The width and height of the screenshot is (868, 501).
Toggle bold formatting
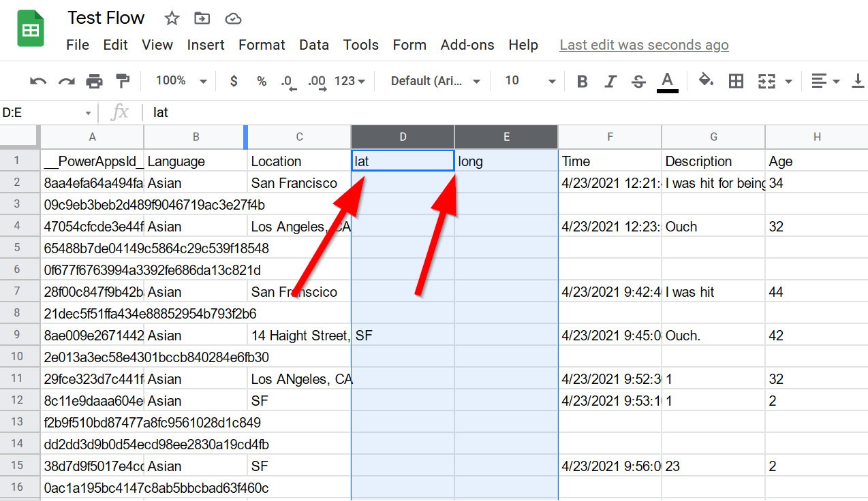coord(582,82)
